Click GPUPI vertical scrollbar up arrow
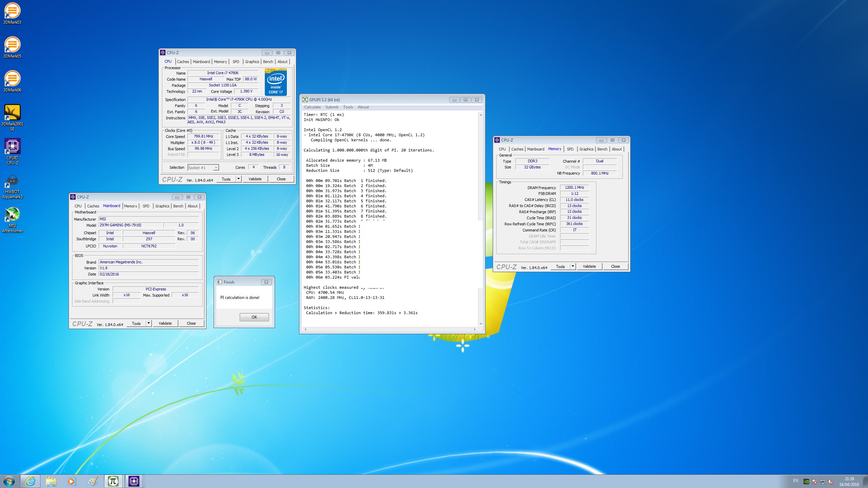 click(480, 115)
